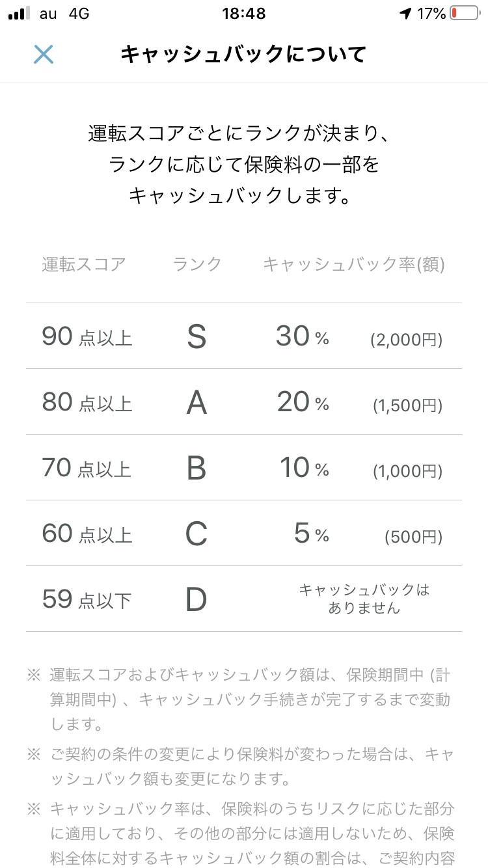Select the rank B row letter
This screenshot has width=488, height=868.
(196, 468)
